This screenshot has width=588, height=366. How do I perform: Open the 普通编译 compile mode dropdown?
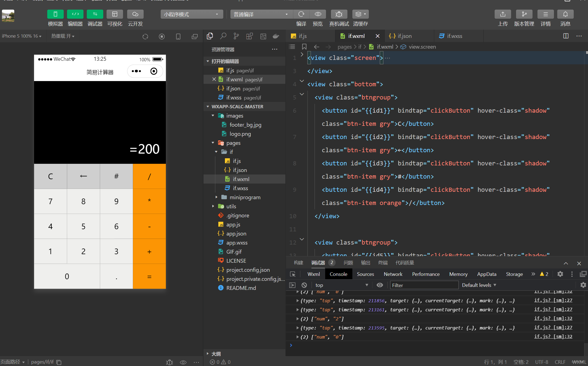coord(261,14)
